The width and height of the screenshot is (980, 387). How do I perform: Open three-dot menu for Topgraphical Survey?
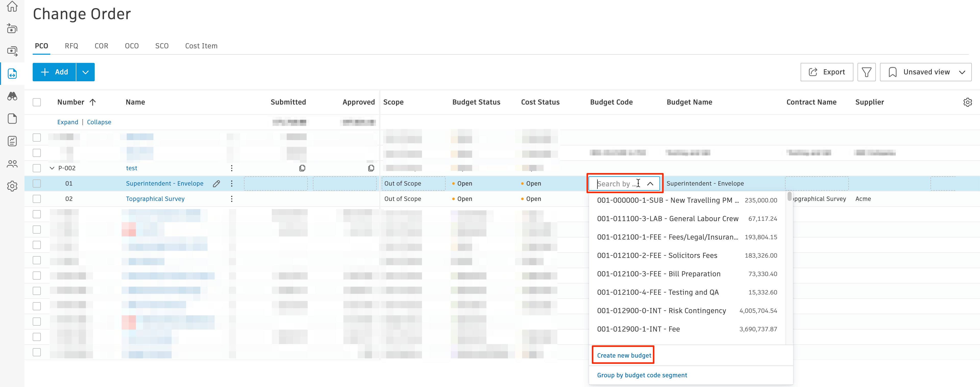pyautogui.click(x=231, y=199)
